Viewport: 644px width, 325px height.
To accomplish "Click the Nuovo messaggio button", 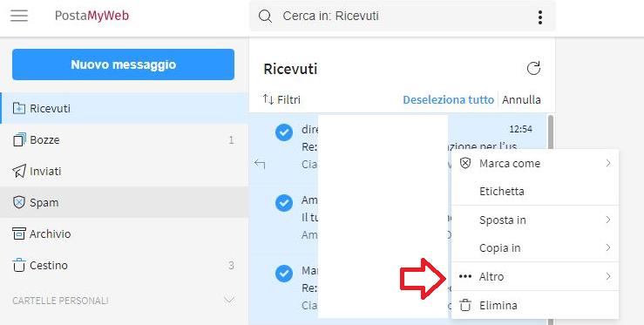I will (x=123, y=64).
